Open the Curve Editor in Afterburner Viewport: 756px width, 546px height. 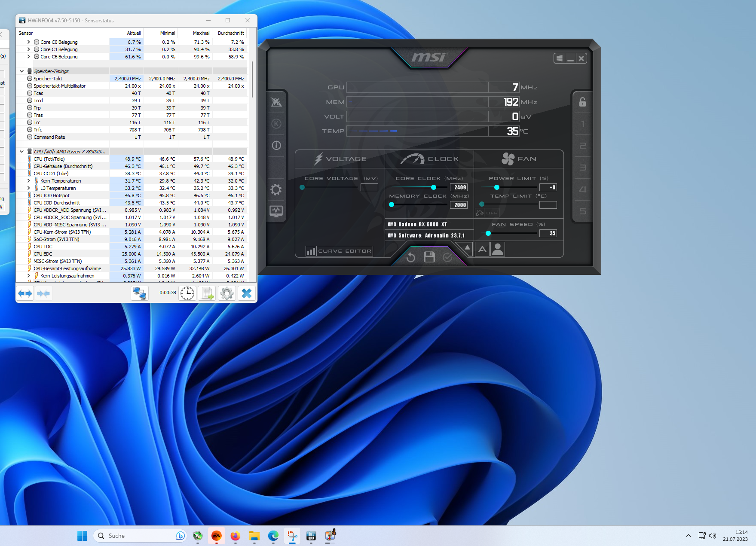pyautogui.click(x=345, y=251)
